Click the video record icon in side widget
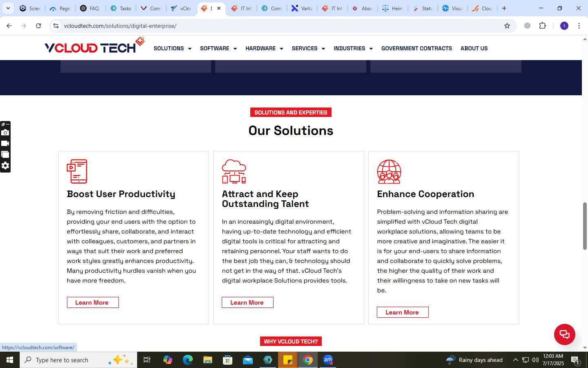This screenshot has width=588, height=368. tap(5, 144)
